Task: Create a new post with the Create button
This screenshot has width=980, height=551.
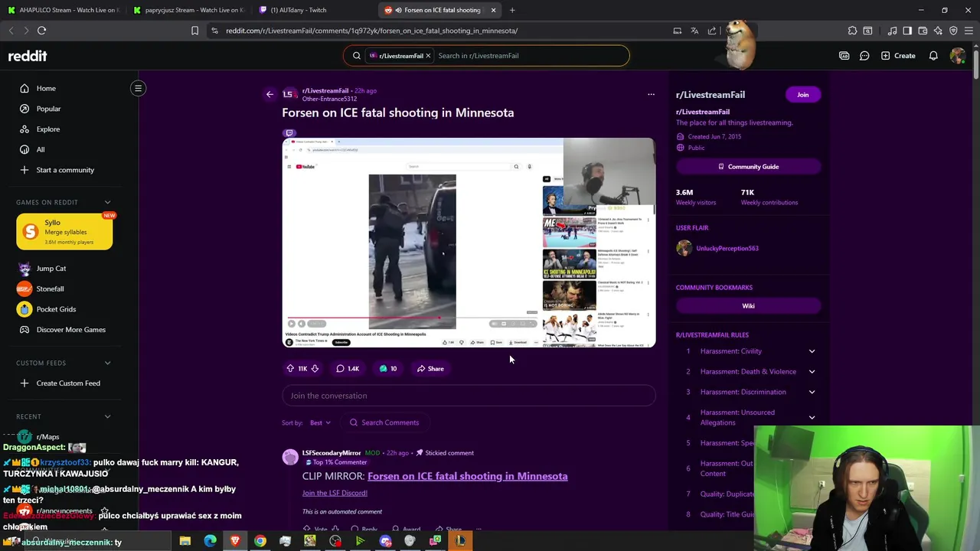Action: [x=898, y=55]
